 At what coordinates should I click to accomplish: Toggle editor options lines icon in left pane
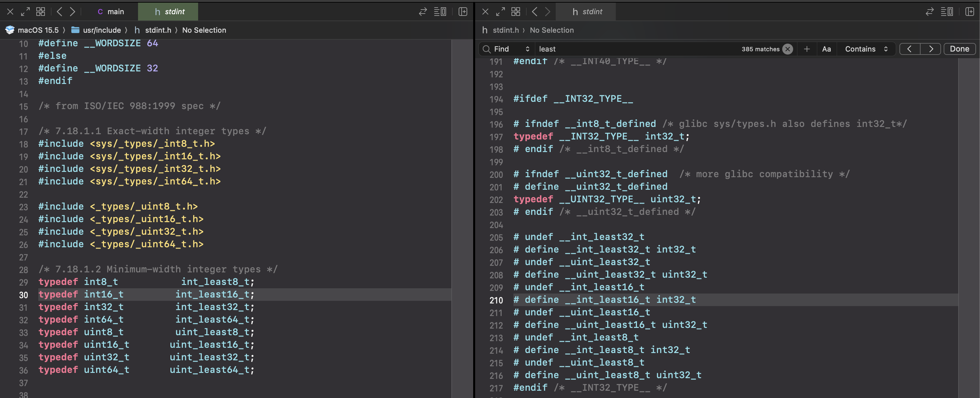(x=440, y=12)
